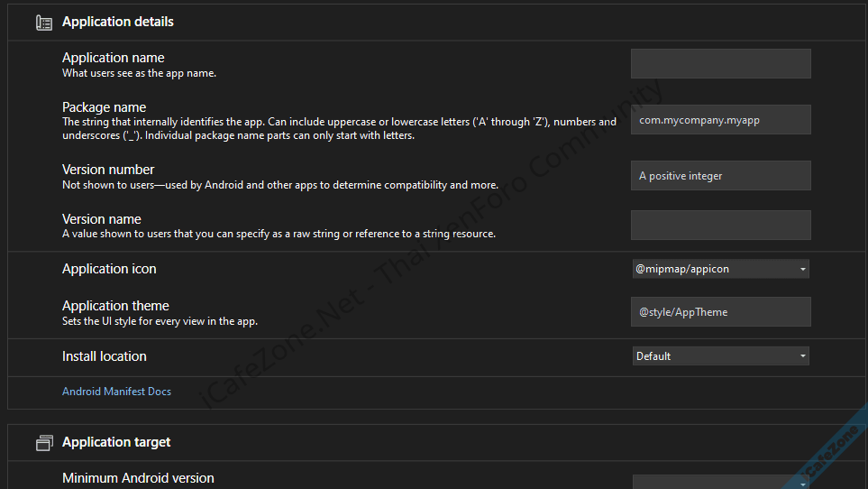Open the @mipmap/appicon dropdown

click(720, 269)
